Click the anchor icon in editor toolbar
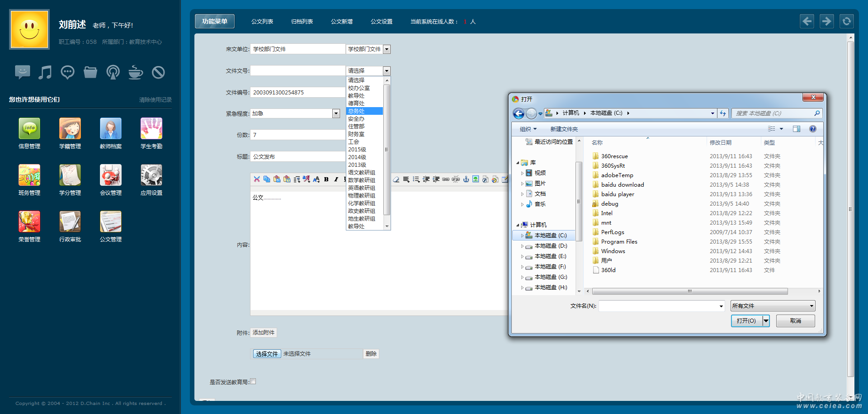The image size is (868, 414). point(466,179)
